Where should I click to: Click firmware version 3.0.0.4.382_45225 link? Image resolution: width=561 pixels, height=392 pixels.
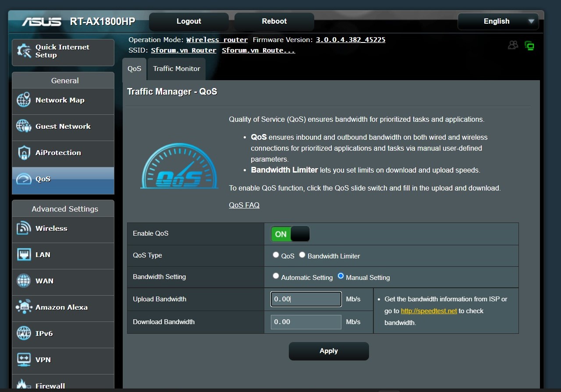coord(351,40)
